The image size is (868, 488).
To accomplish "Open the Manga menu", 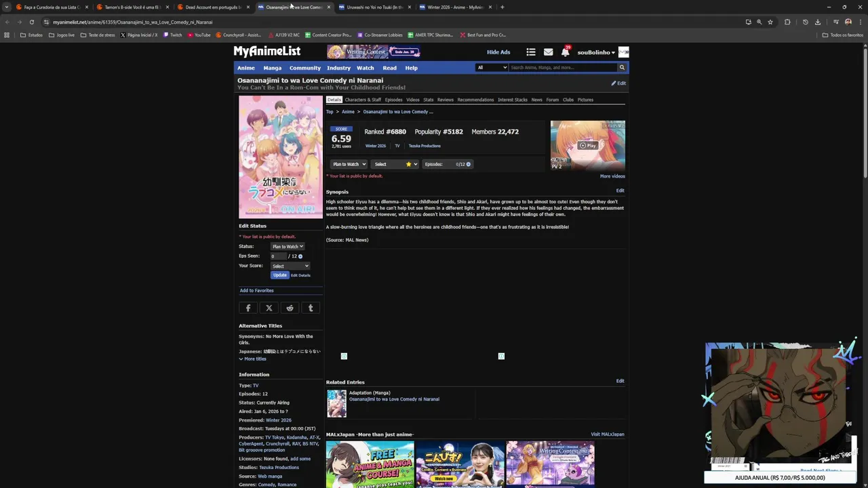I will (273, 68).
